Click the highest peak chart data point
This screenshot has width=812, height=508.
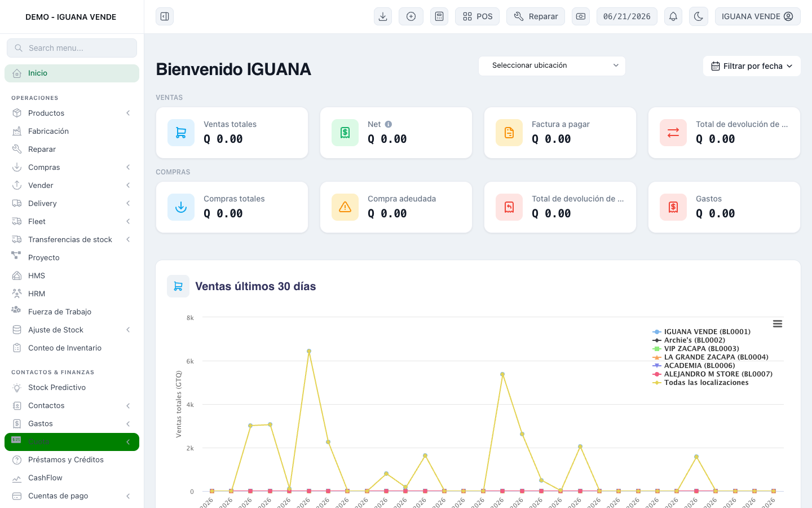pyautogui.click(x=309, y=351)
